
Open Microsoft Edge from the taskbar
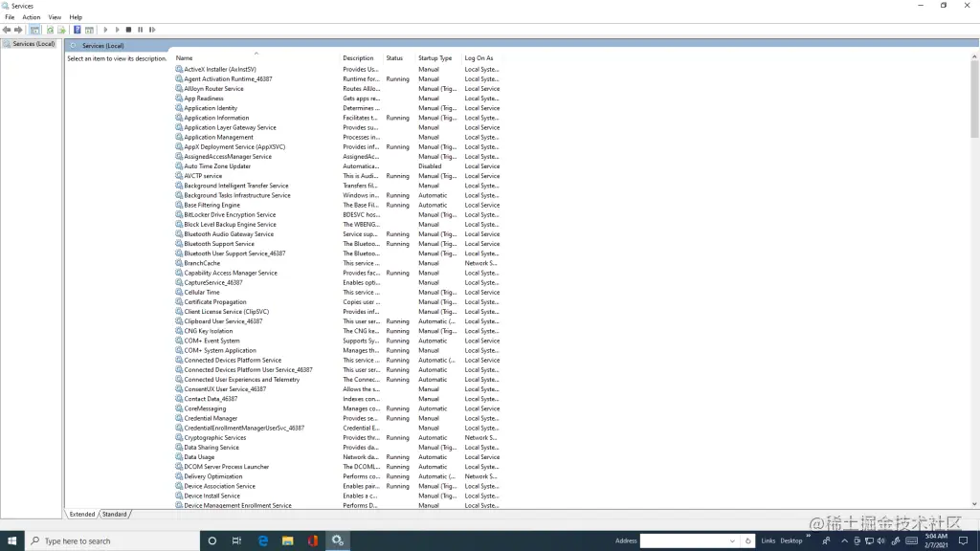[263, 540]
